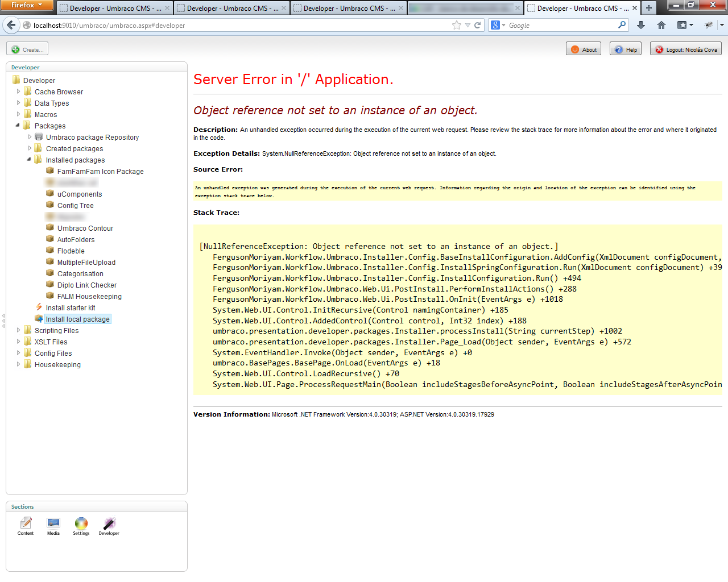Open the search engine dropdown arrow
This screenshot has width=728, height=582.
click(x=503, y=25)
